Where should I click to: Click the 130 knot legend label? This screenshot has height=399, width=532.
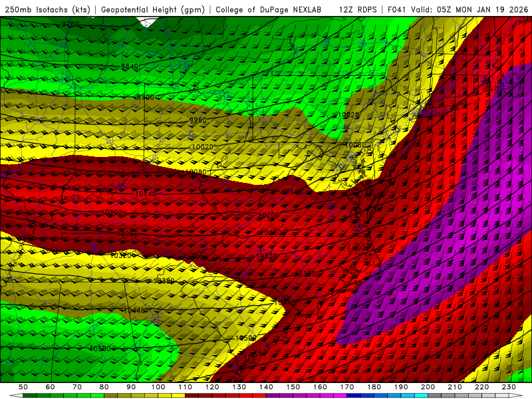point(239,387)
